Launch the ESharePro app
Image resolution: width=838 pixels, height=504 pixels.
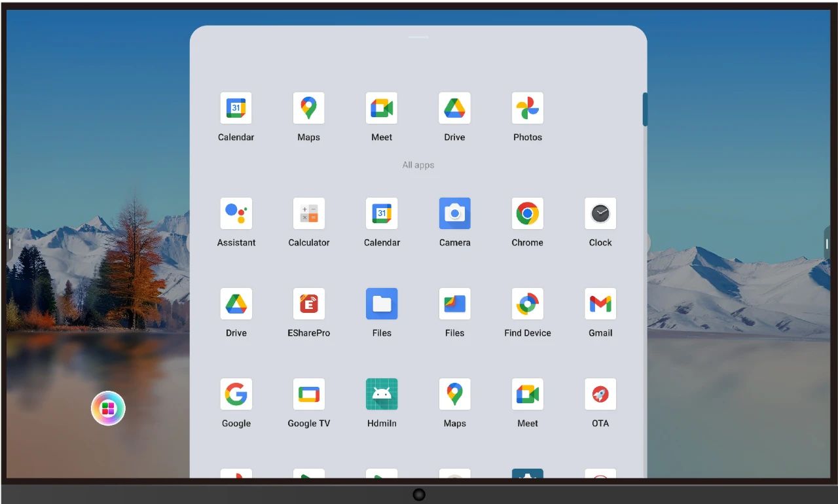[x=308, y=304]
